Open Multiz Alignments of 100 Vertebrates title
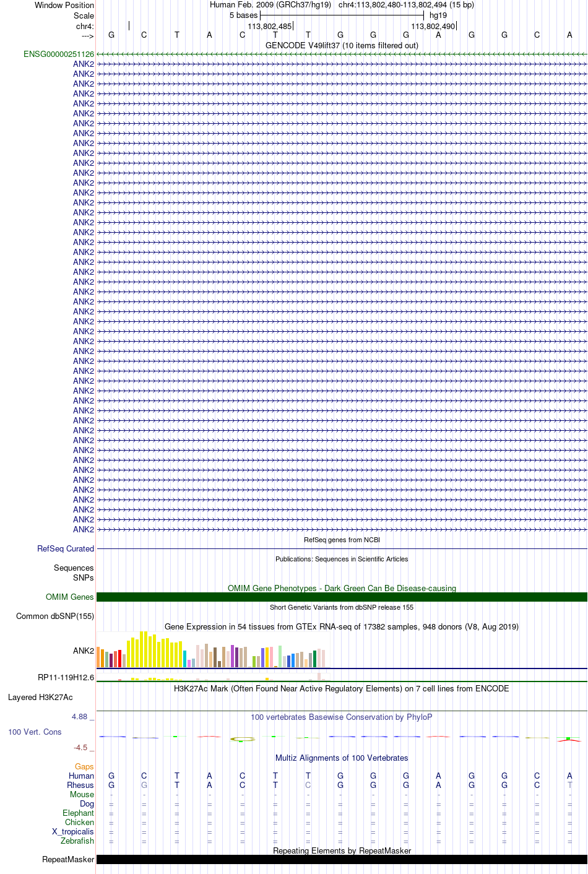 click(x=342, y=758)
